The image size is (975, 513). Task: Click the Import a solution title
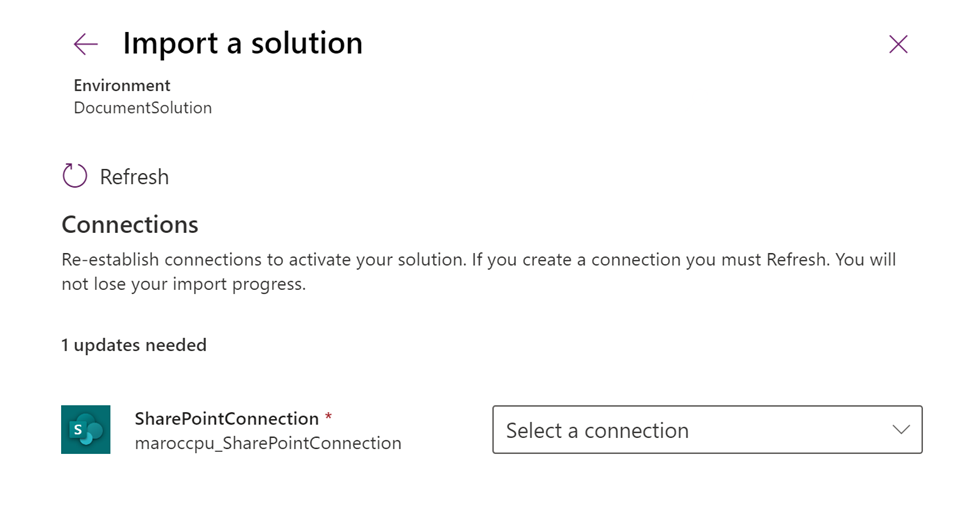coord(242,44)
